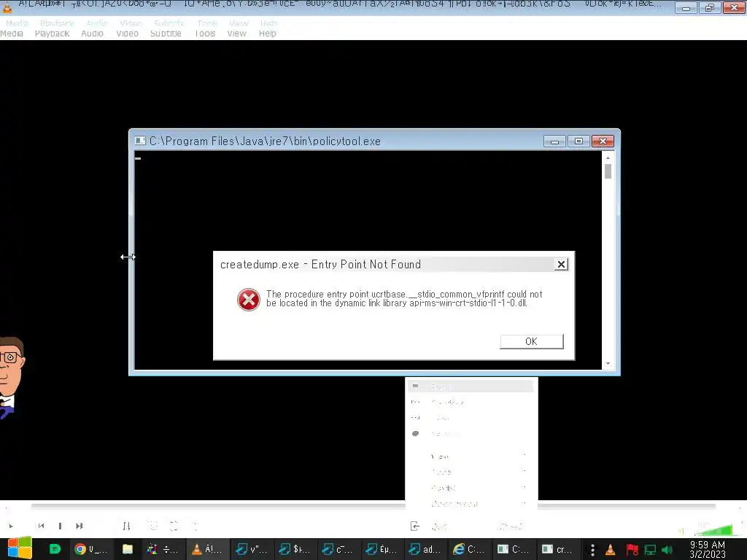Open File Explorer from the taskbar
The image size is (747, 560).
click(x=127, y=549)
